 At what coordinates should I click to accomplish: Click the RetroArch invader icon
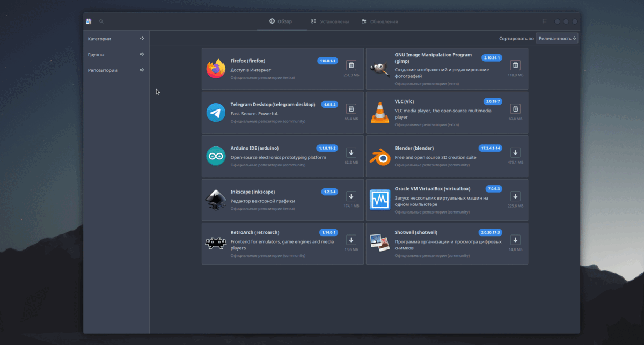pyautogui.click(x=216, y=244)
